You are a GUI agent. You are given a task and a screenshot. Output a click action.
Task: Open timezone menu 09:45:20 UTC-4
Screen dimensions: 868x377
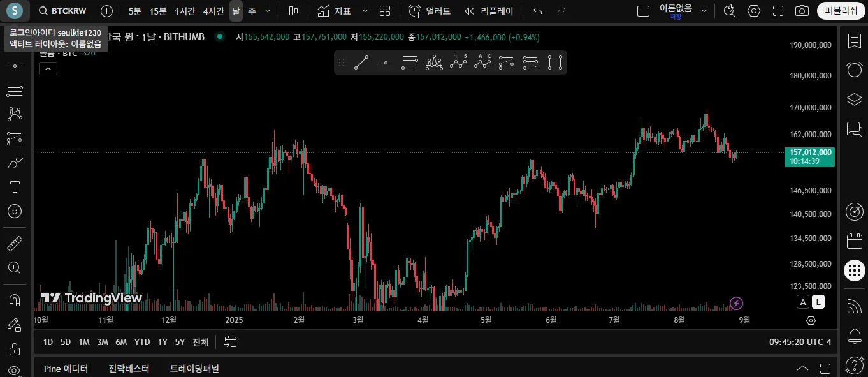[800, 342]
